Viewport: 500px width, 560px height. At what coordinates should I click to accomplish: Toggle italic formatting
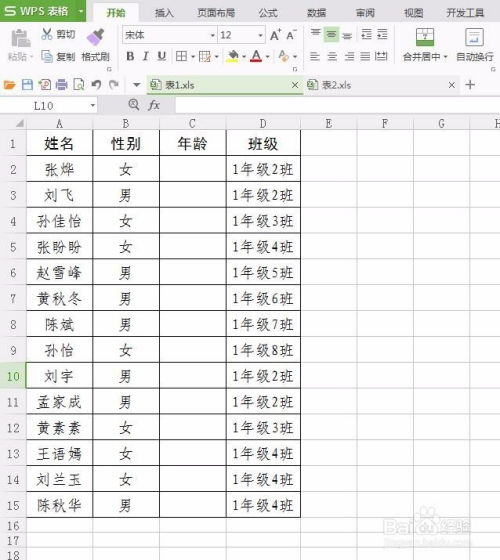(146, 56)
